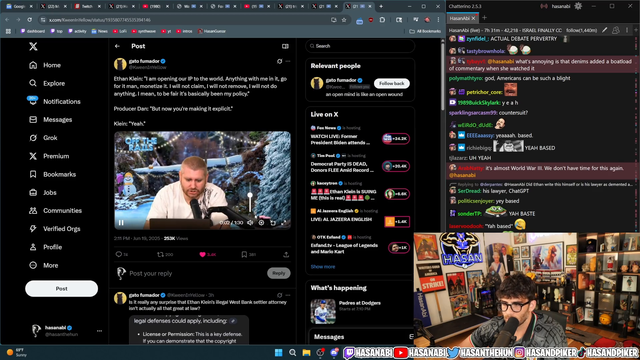
Task: Click the X logo in sidebar
Action: tap(33, 47)
